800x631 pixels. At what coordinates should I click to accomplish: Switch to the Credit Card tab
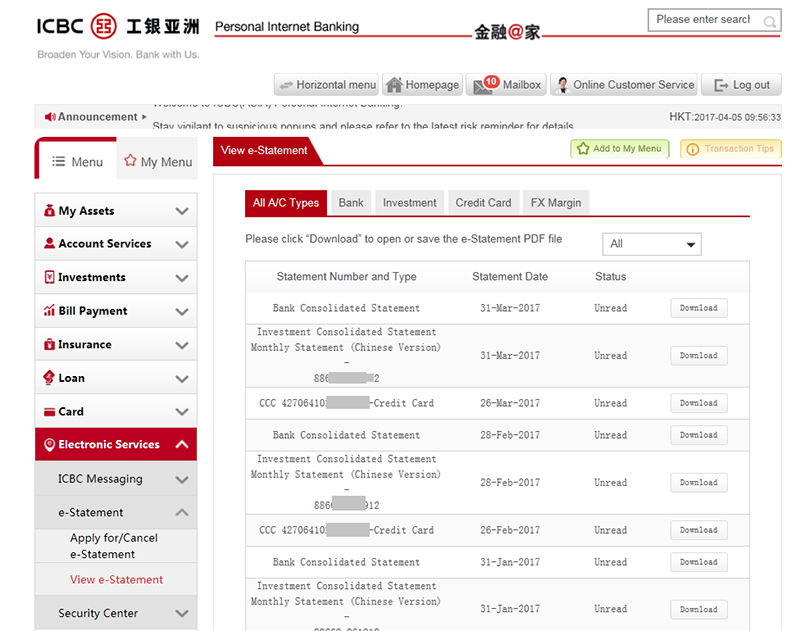click(x=483, y=203)
